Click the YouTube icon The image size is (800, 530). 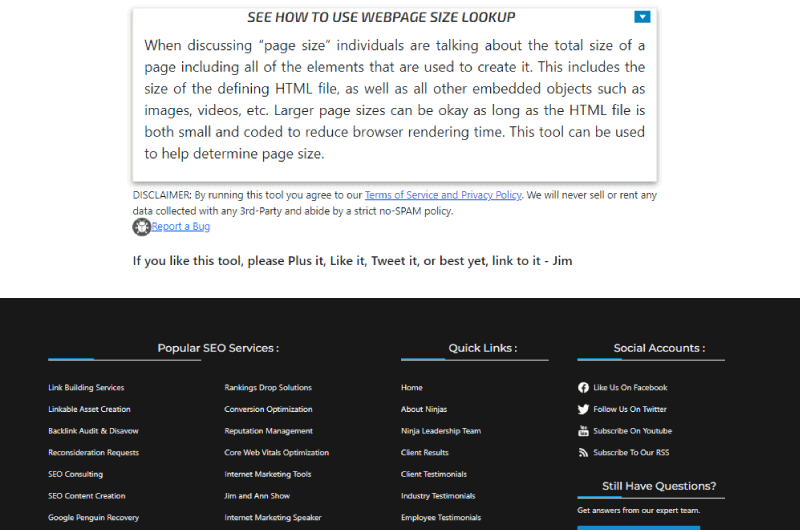[583, 431]
